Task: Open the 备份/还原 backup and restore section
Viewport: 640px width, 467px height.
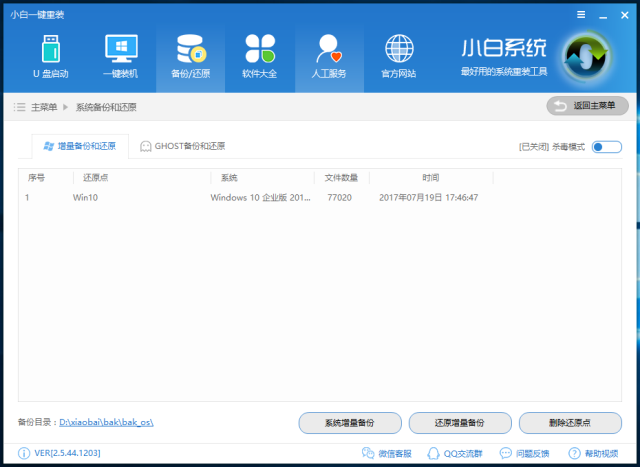Action: pyautogui.click(x=190, y=56)
